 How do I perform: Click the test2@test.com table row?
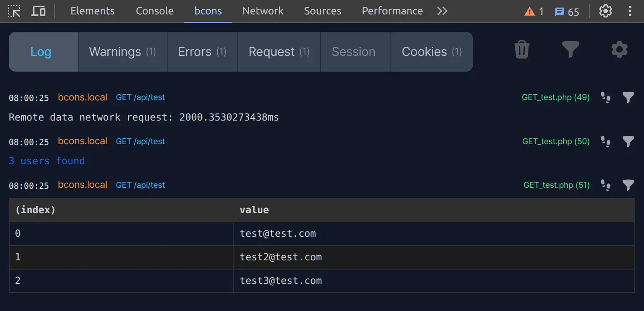[281, 257]
